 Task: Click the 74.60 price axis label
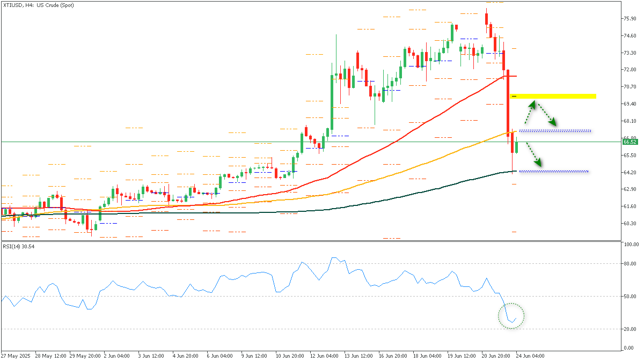click(x=630, y=36)
